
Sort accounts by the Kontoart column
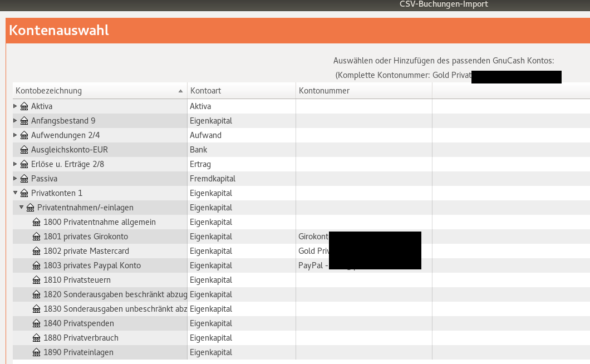tap(242, 91)
